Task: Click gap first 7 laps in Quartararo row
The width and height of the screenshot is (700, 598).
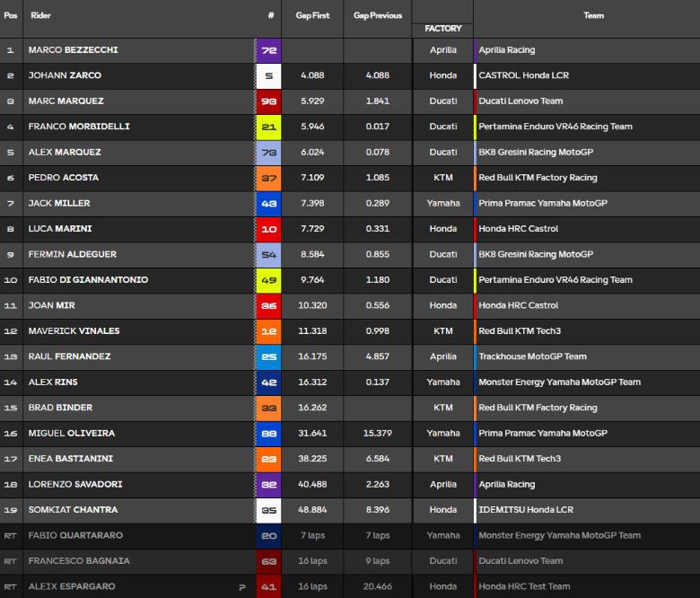Action: point(312,535)
